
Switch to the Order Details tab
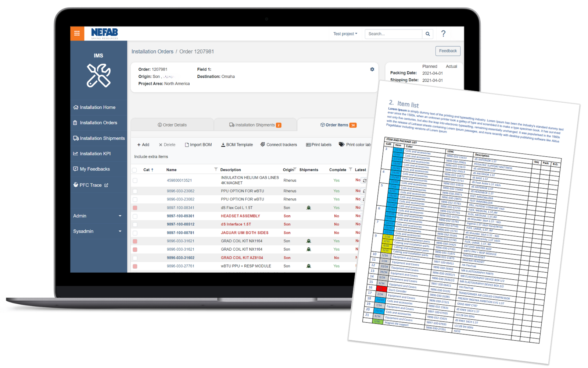[172, 125]
